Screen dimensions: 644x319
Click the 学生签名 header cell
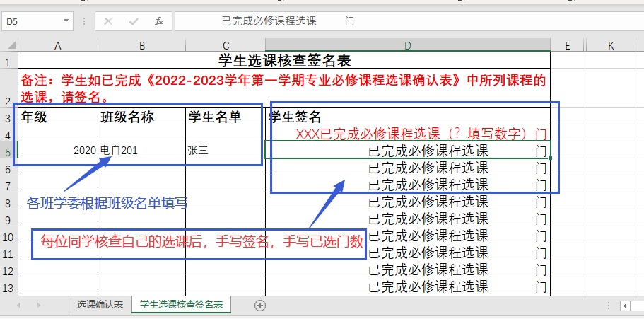408,116
